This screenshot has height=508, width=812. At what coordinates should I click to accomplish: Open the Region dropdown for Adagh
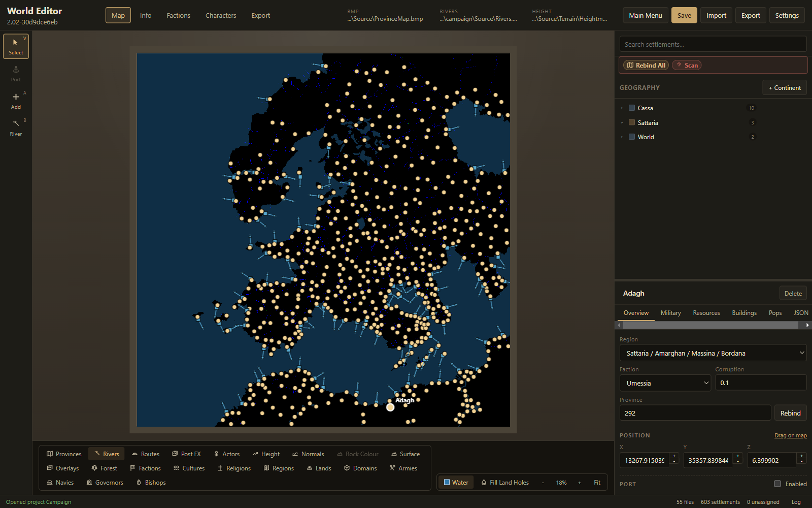tap(713, 353)
